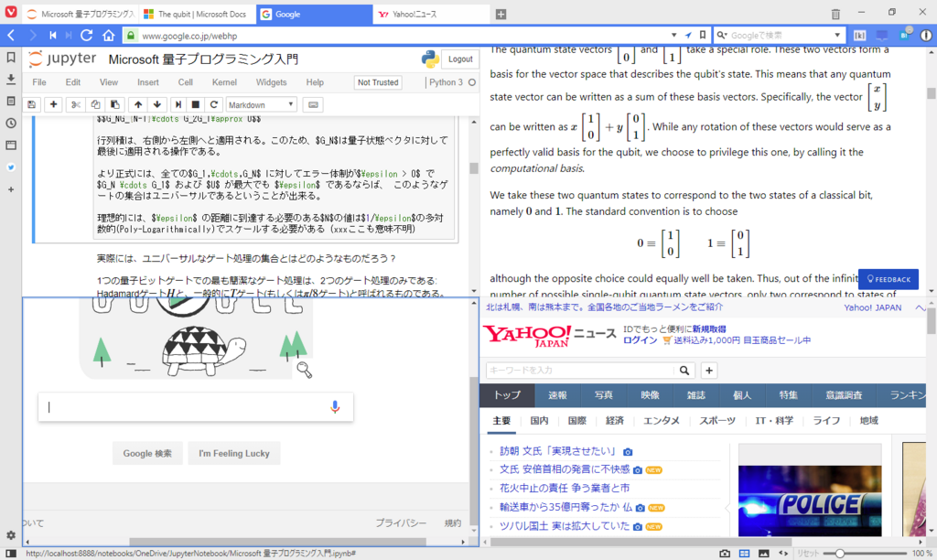Switch to the Microsoft 量子プログラミング tab
937x560 pixels.
pos(81,14)
